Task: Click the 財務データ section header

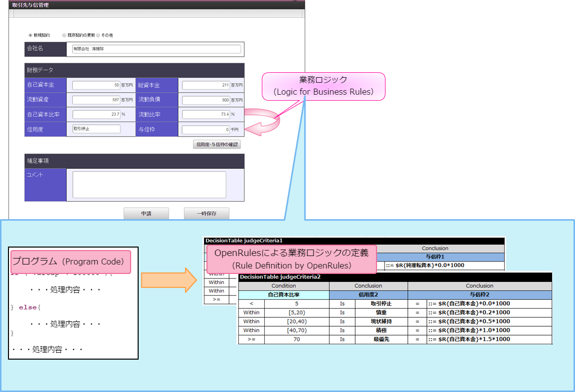Action: click(134, 70)
